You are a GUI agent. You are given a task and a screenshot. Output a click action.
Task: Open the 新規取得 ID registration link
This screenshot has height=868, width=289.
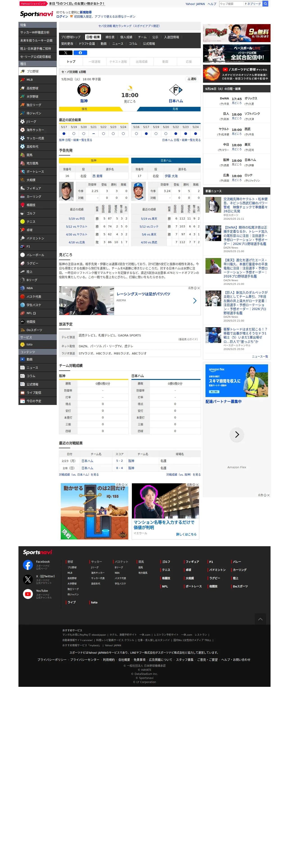pyautogui.click(x=86, y=12)
